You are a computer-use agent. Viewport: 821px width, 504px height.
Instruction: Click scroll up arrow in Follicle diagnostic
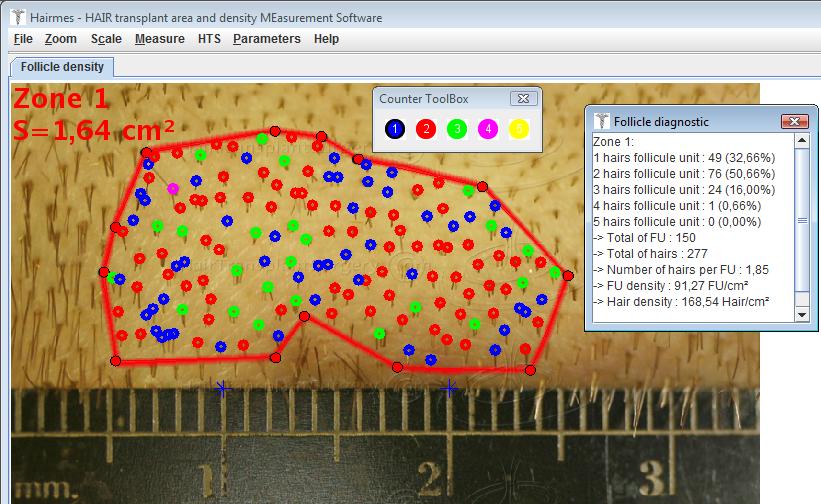[x=802, y=140]
